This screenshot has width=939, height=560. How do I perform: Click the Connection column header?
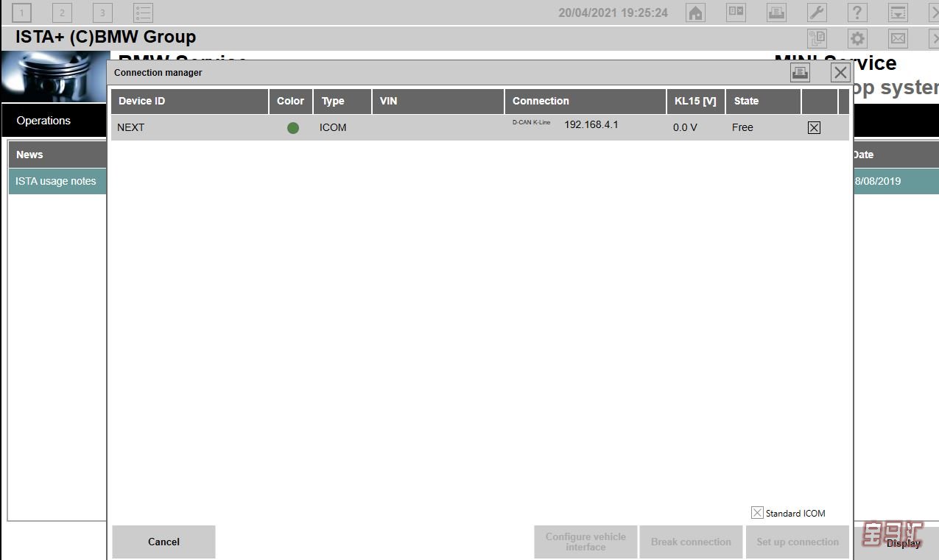585,102
